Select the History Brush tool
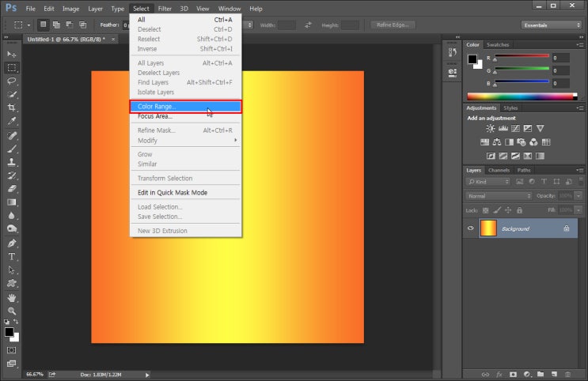Image resolution: width=588 pixels, height=381 pixels. (12, 175)
